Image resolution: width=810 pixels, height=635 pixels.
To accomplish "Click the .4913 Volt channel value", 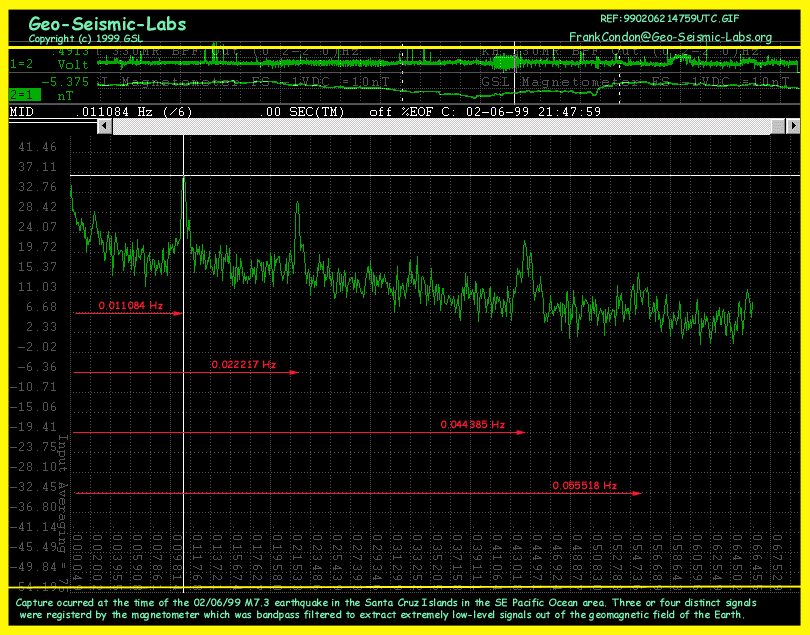I will coord(72,58).
